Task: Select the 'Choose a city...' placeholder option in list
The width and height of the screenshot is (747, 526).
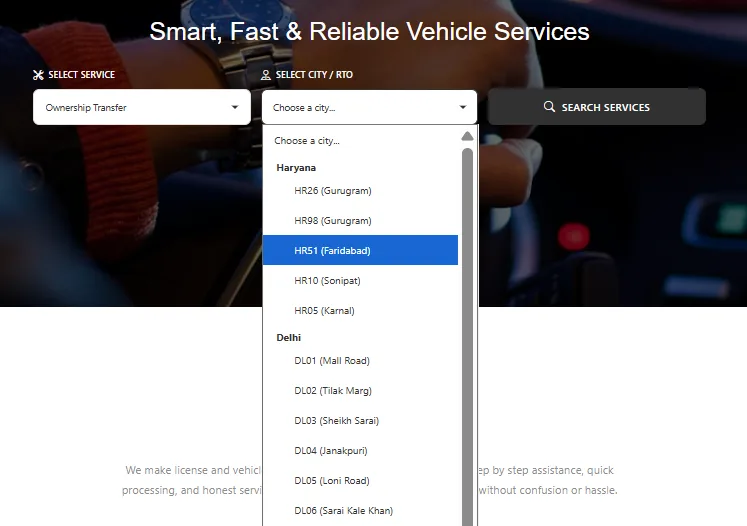Action: 360,141
